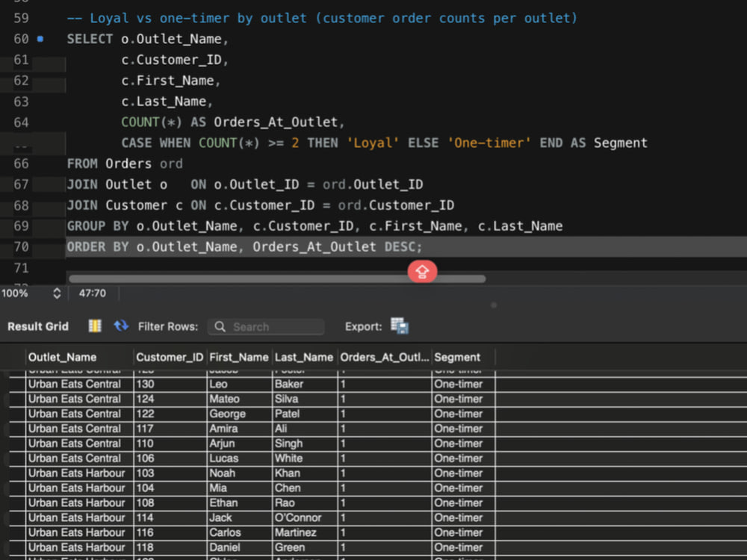Export results to file icon
Image resolution: width=747 pixels, height=560 pixels.
[x=399, y=326]
